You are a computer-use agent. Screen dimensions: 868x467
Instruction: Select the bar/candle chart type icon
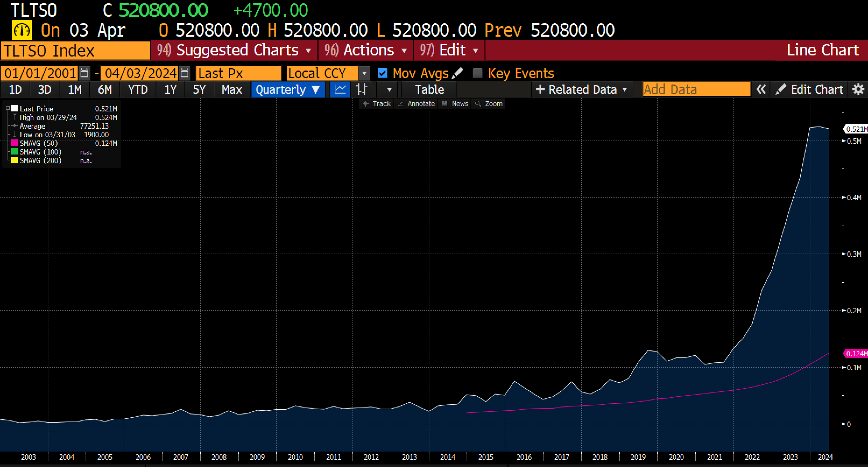[362, 90]
